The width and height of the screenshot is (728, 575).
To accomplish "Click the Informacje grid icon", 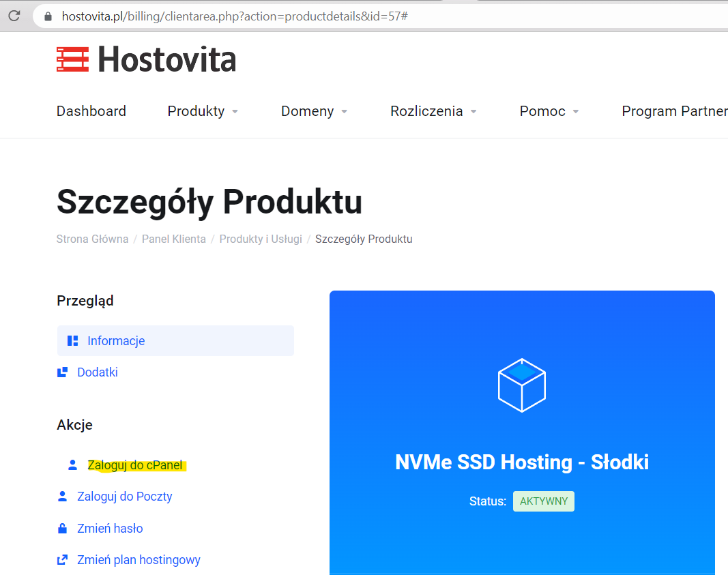I will pyautogui.click(x=72, y=340).
